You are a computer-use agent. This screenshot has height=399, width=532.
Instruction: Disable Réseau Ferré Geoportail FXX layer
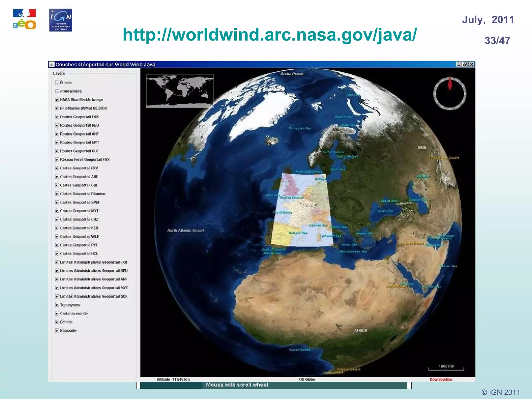click(57, 159)
